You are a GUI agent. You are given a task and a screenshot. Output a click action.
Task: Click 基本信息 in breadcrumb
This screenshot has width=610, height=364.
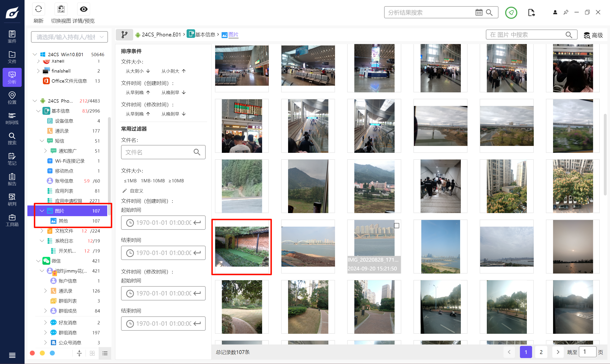point(205,35)
